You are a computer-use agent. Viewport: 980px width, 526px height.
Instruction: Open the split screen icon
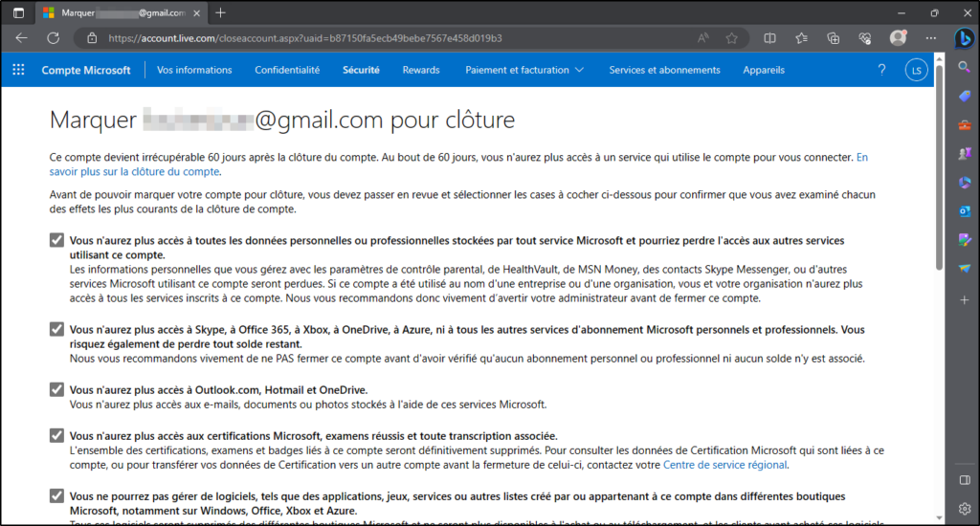[x=770, y=38]
